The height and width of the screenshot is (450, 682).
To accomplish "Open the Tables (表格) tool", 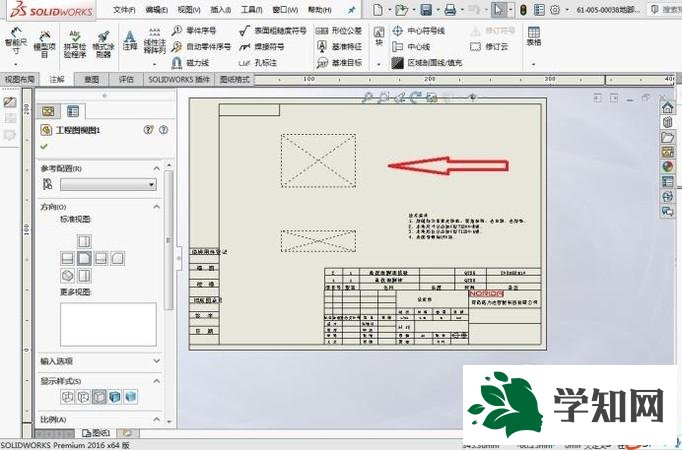I will (534, 36).
